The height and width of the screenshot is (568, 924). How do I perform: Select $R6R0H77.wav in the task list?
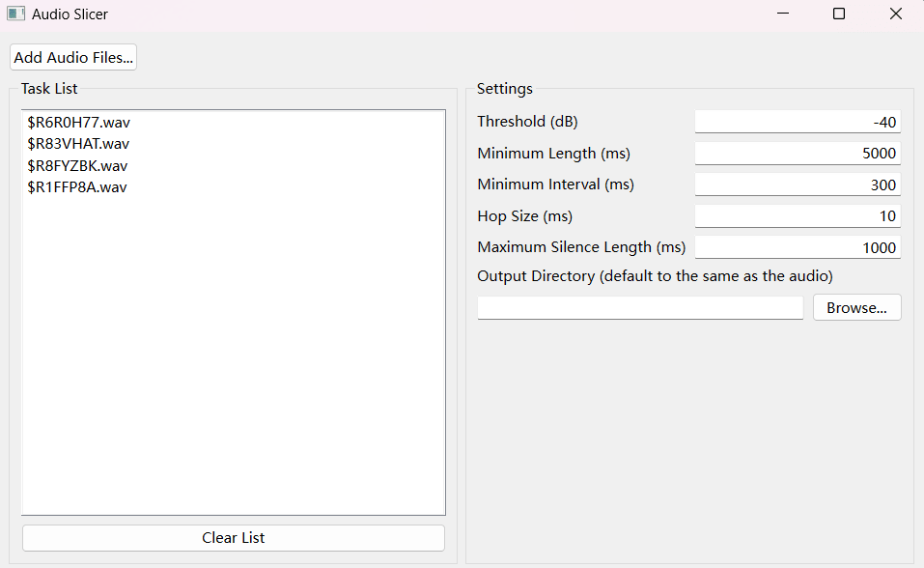[79, 123]
